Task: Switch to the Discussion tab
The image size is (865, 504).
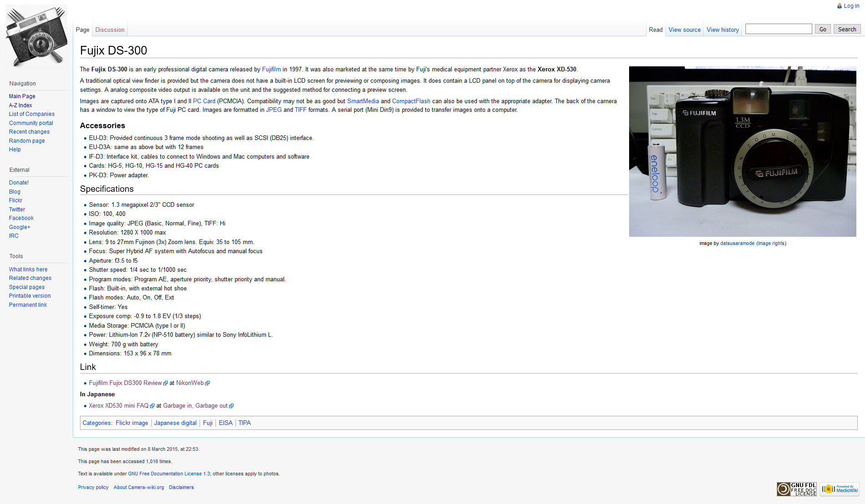Action: tap(110, 30)
